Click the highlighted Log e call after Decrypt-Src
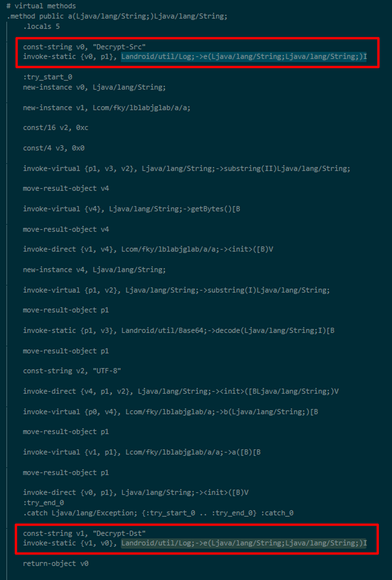 tap(244, 57)
